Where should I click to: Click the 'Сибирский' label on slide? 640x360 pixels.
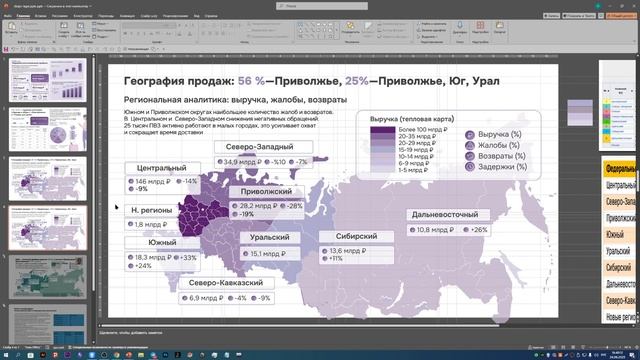356,236
